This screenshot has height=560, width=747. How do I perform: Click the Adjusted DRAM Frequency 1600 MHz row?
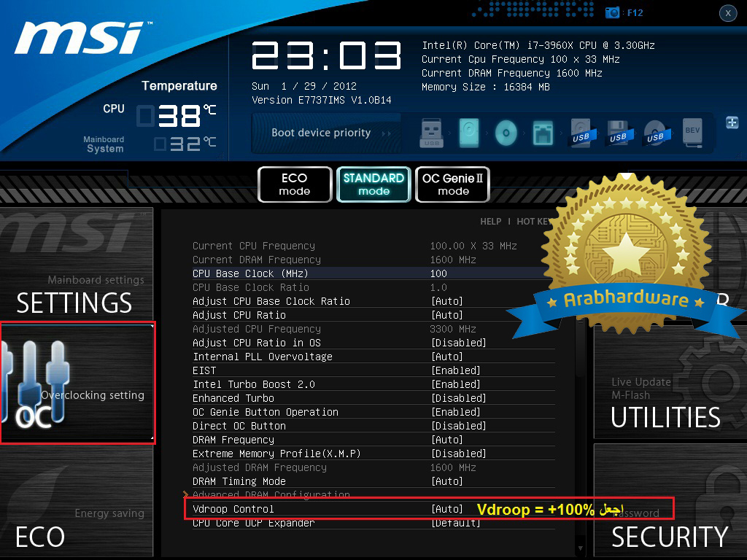373,467
